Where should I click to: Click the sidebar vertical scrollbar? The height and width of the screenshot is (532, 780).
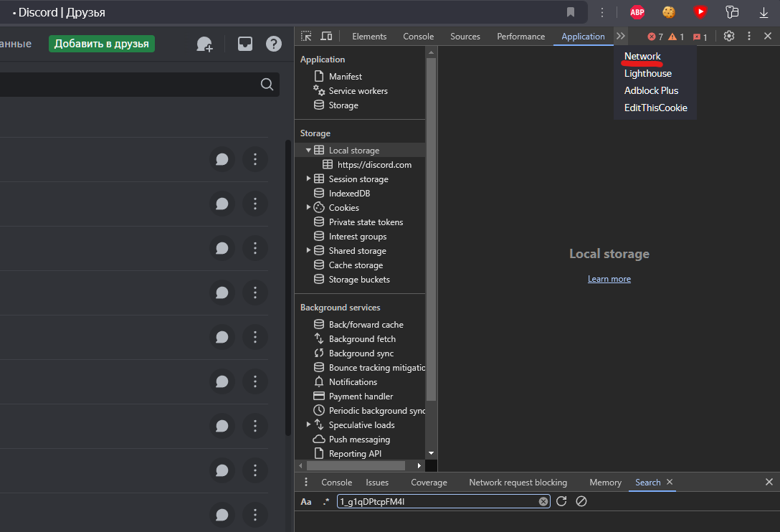tap(432, 229)
